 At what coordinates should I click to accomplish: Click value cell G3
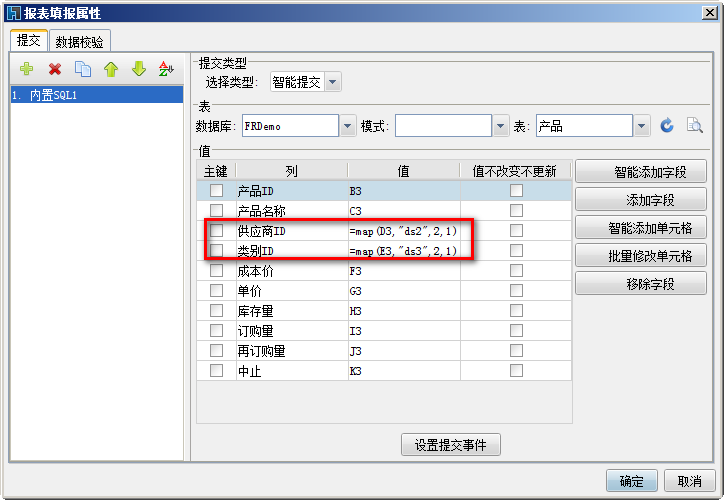coord(404,291)
